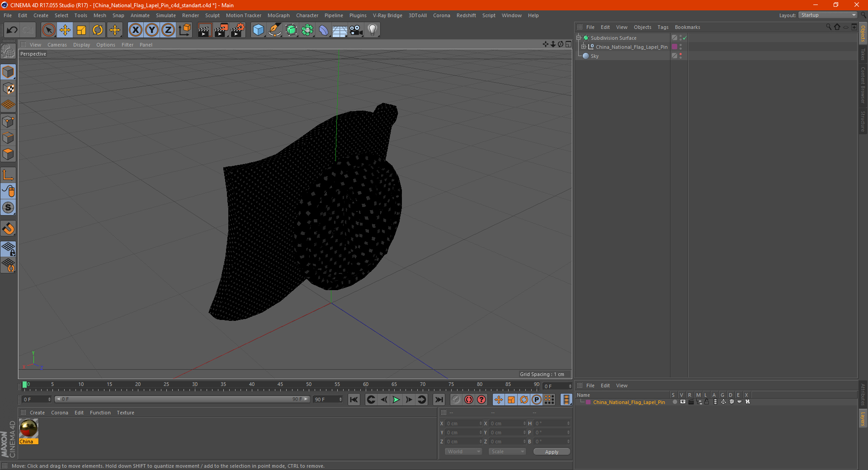Add a Light object
The width and height of the screenshot is (868, 470).
tap(373, 30)
